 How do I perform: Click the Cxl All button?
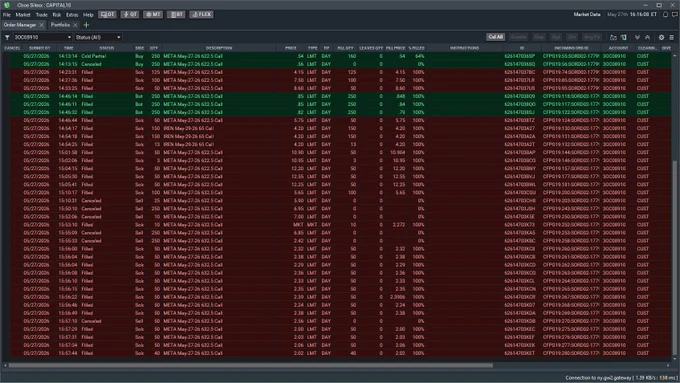point(496,37)
